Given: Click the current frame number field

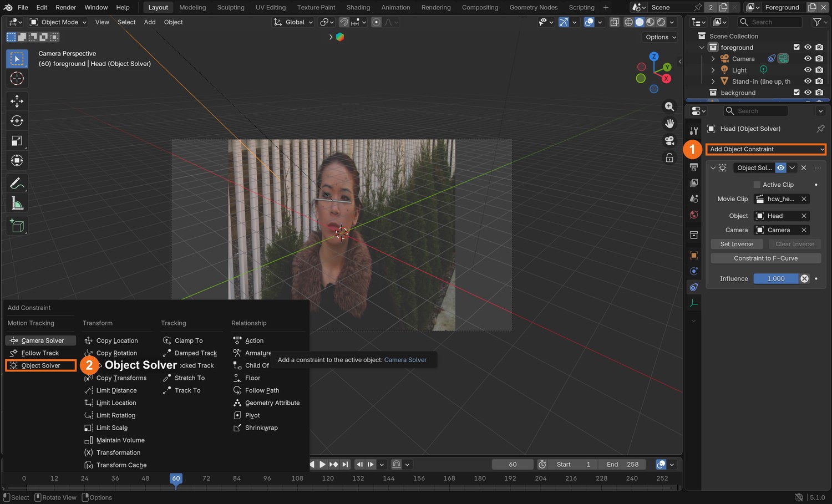Looking at the screenshot, I should pos(513,465).
